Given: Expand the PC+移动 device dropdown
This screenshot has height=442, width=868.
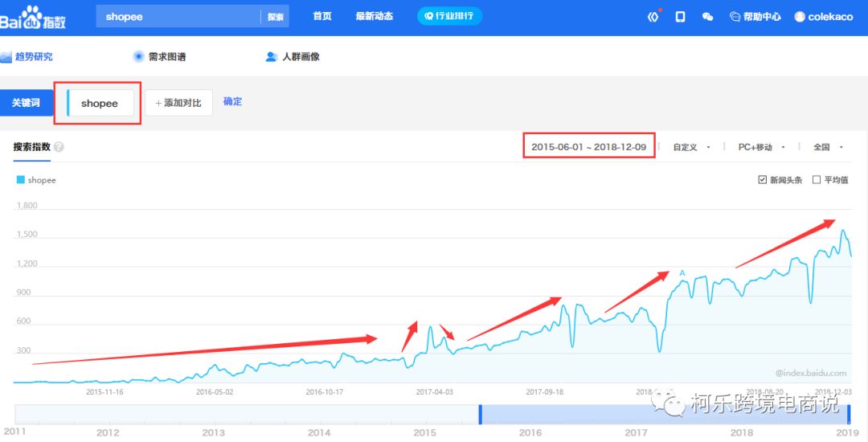Looking at the screenshot, I should (762, 147).
